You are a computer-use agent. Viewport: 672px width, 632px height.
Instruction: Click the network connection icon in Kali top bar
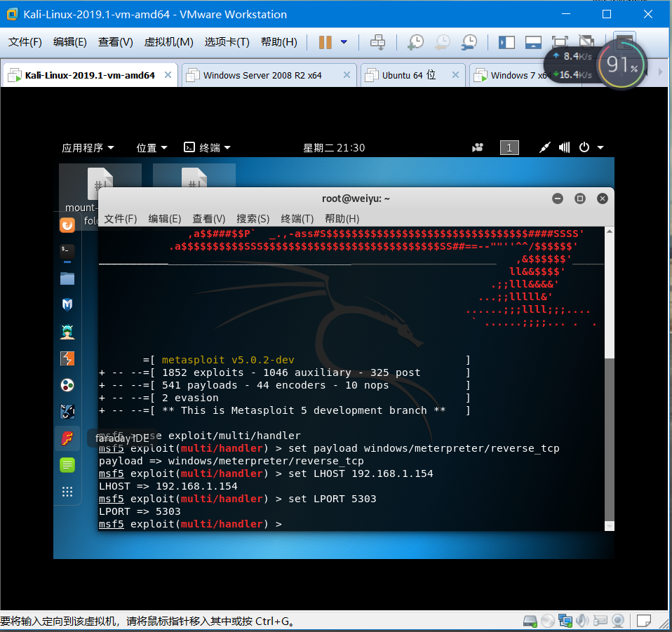pyautogui.click(x=544, y=148)
